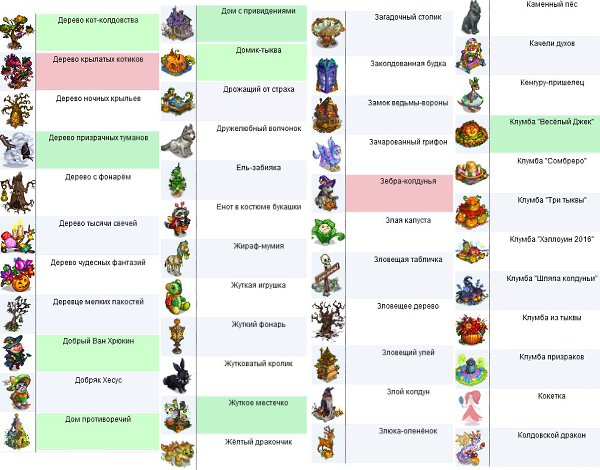Select the evil cabbage icon
This screenshot has height=470, width=600.
click(328, 232)
